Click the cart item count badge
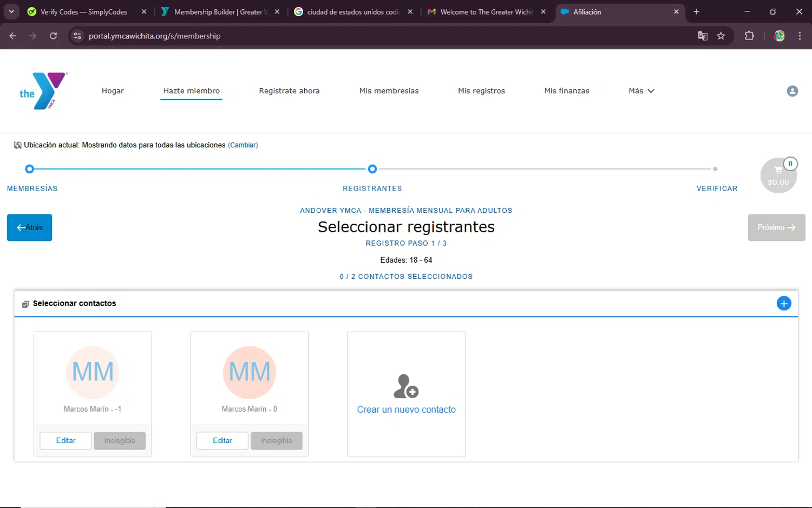 790,164
